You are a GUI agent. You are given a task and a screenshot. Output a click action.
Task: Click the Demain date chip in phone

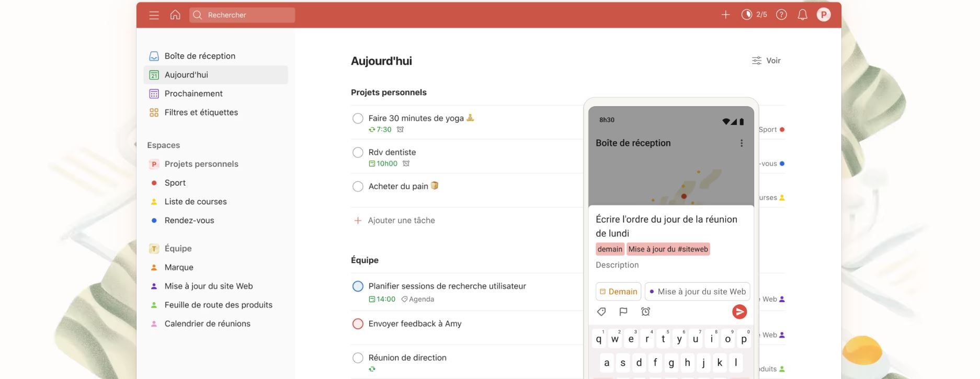pos(618,292)
